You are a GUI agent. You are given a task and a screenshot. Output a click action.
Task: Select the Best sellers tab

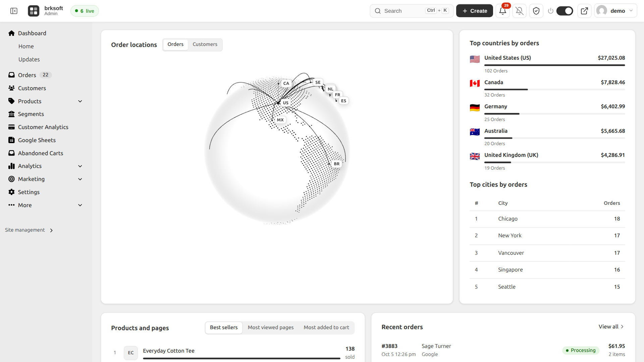[x=224, y=327]
